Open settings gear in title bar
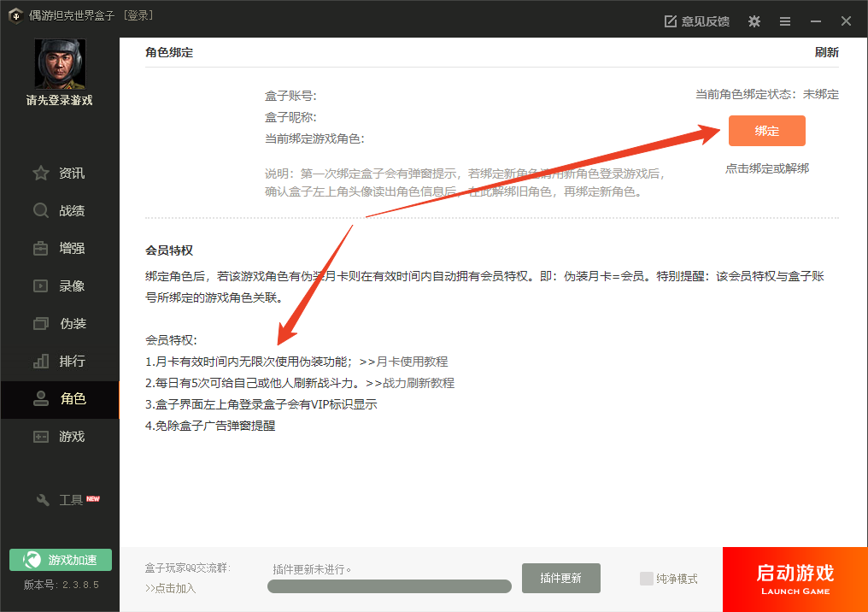Screen dimensions: 868x612 [x=754, y=21]
